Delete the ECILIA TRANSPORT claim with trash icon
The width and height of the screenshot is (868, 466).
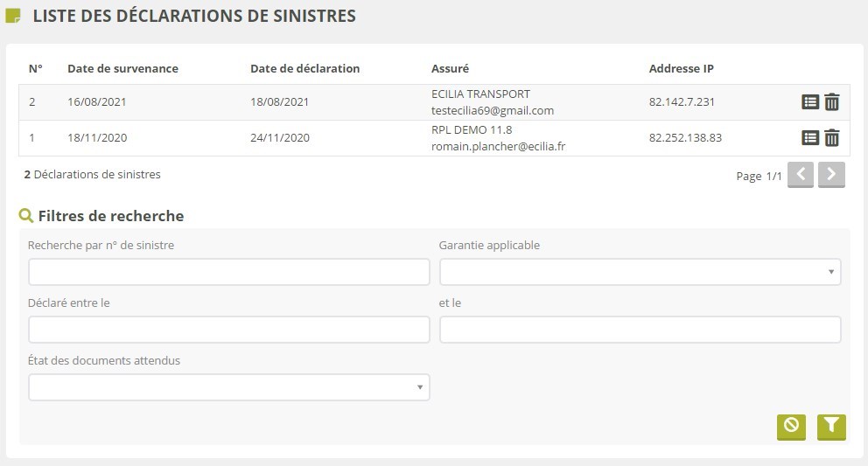tap(832, 102)
